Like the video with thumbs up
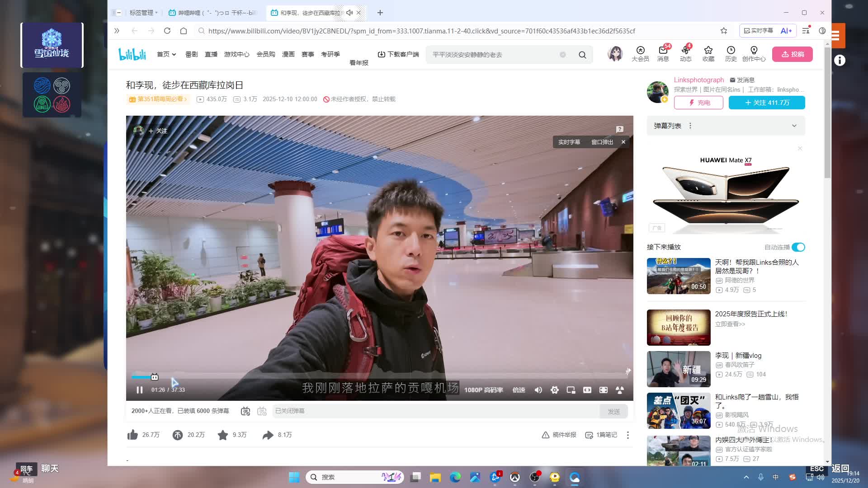This screenshot has height=488, width=868. coord(132,435)
